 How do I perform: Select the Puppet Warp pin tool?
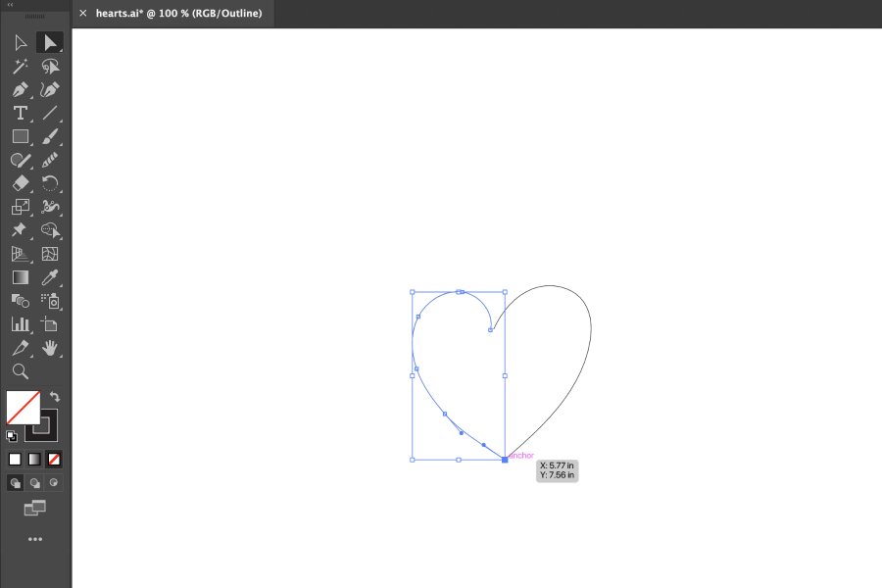[20, 230]
